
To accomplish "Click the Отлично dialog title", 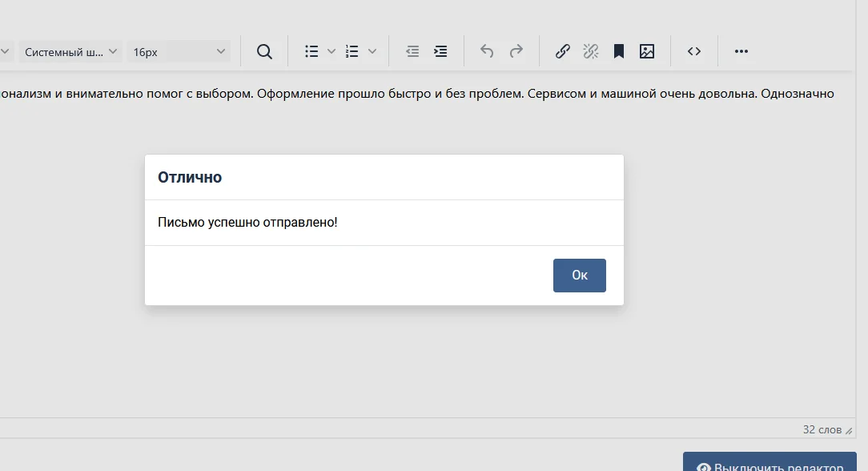I will click(x=190, y=177).
